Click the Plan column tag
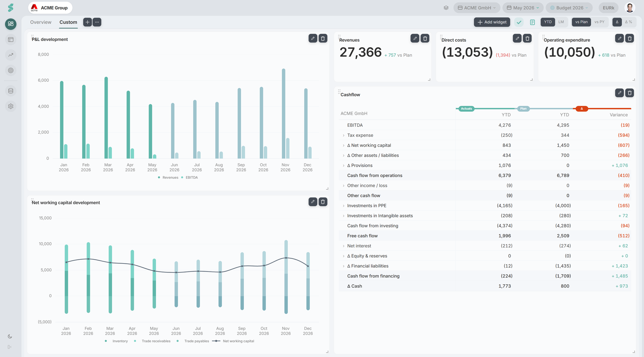 tap(523, 109)
